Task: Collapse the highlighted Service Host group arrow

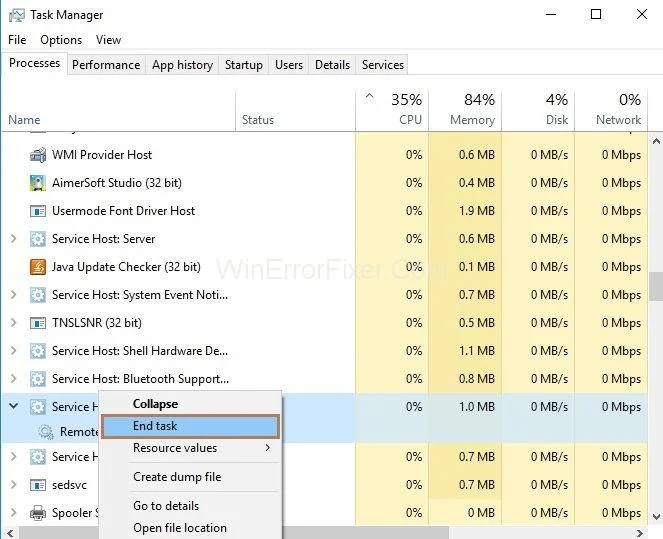Action: [13, 407]
